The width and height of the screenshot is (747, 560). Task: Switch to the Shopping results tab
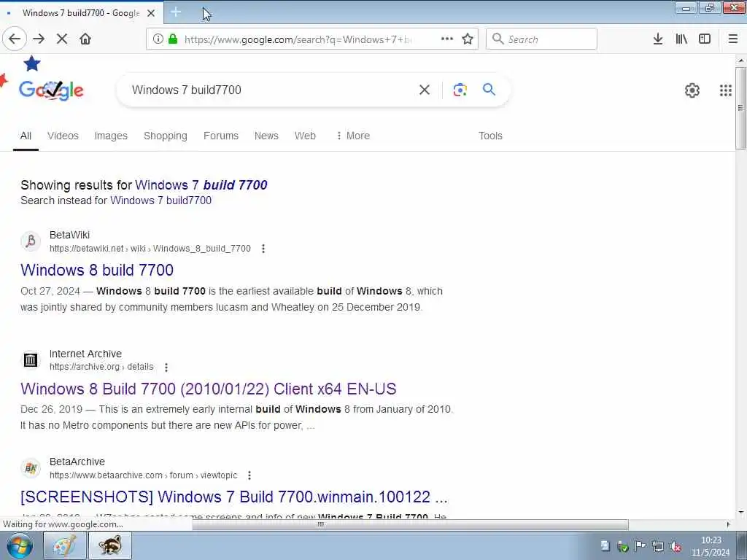click(166, 136)
